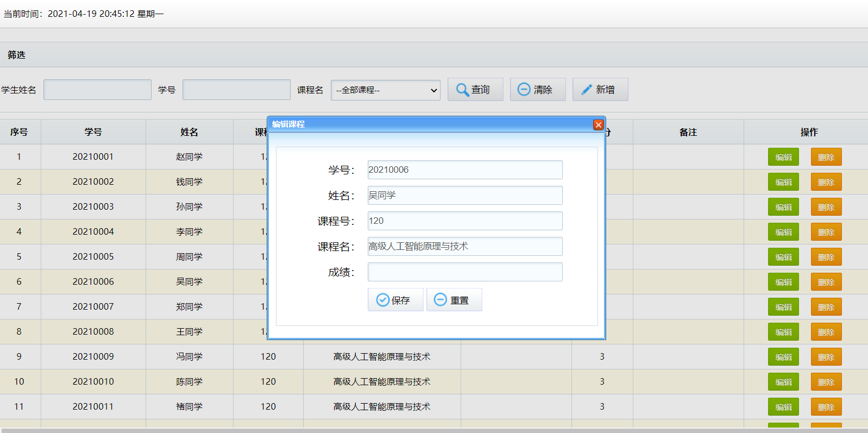Click 编辑 for student 赵同学
The image size is (868, 433).
(783, 157)
